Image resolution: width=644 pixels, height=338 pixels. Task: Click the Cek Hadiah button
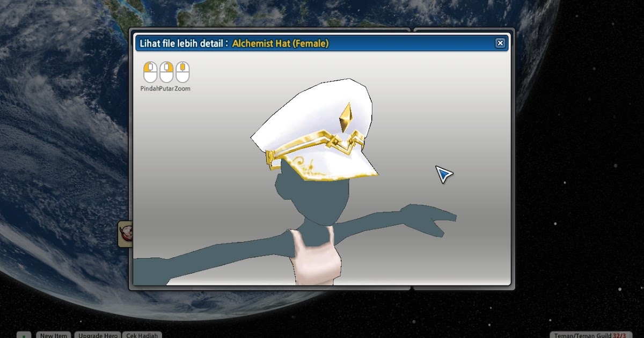point(142,335)
